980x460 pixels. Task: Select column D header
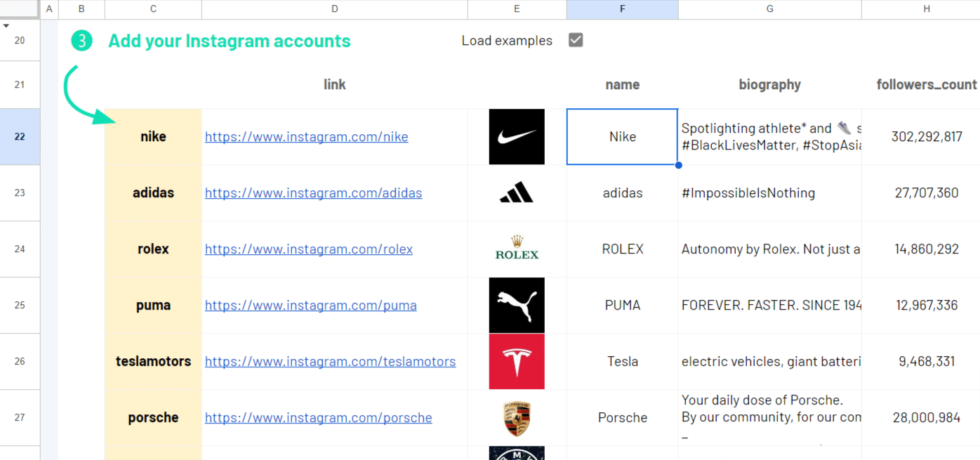pos(335,9)
